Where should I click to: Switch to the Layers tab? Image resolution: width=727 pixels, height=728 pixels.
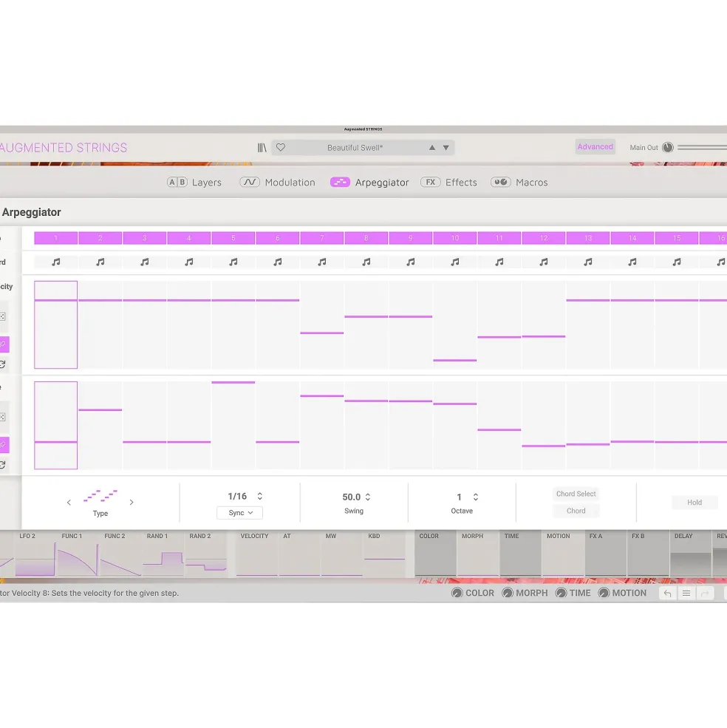coord(194,183)
